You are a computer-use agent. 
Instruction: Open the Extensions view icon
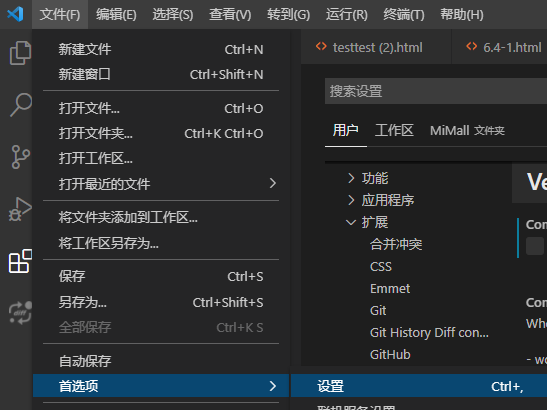20,261
